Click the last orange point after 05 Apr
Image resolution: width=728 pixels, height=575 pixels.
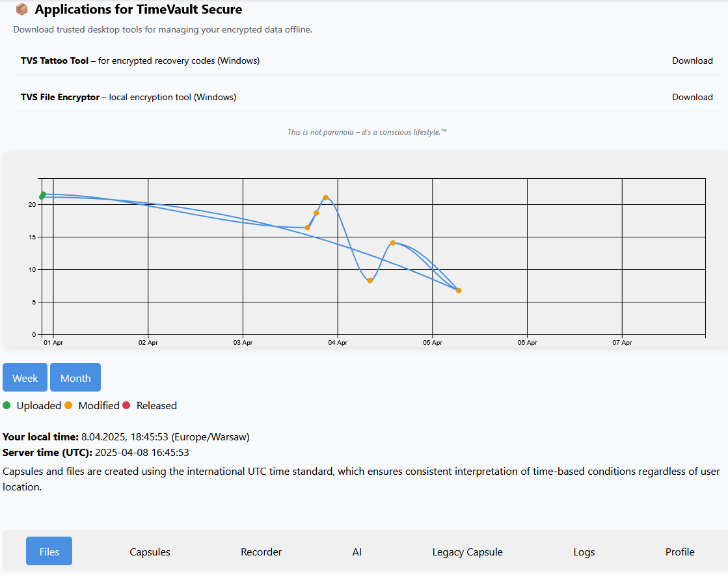(459, 291)
